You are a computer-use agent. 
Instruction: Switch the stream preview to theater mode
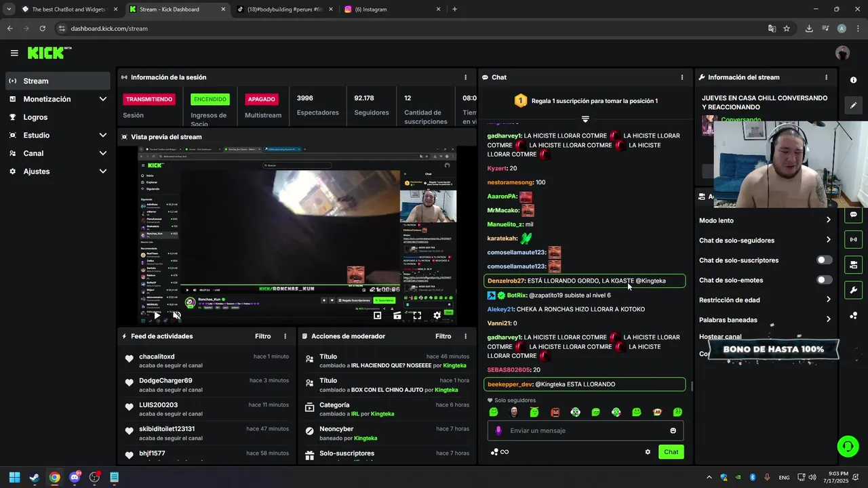[397, 315]
